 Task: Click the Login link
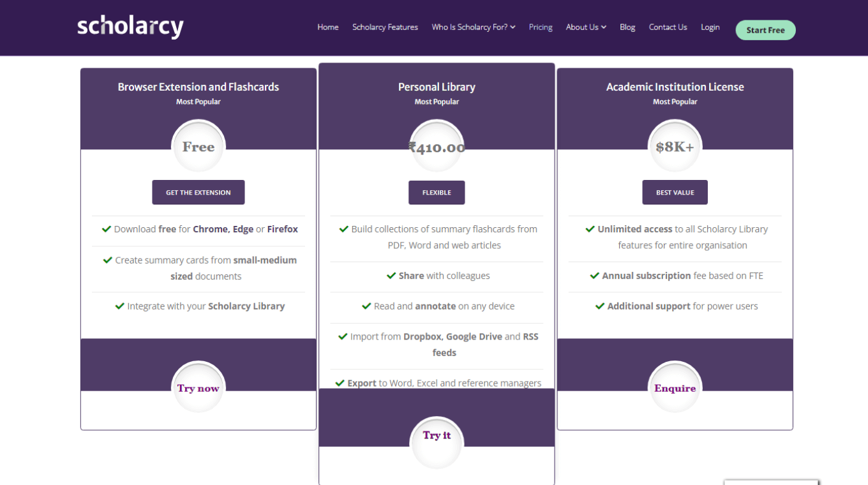[710, 27]
